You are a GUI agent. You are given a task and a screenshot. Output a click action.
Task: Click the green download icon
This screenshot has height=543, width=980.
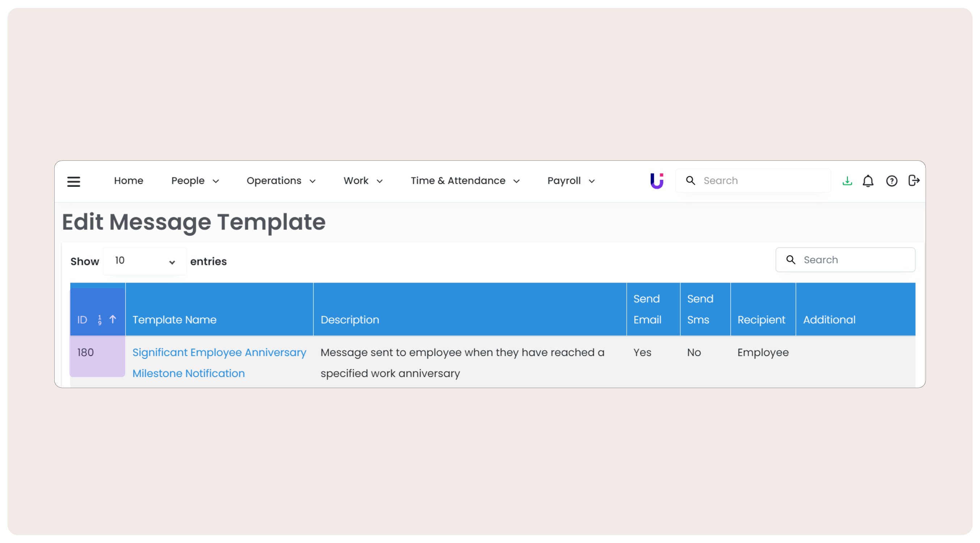pos(847,181)
